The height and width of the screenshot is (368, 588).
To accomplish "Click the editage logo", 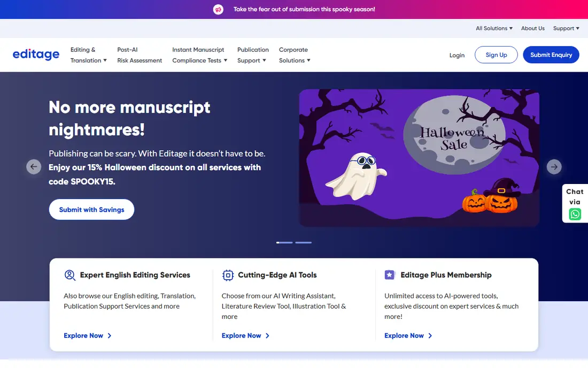I will (36, 55).
